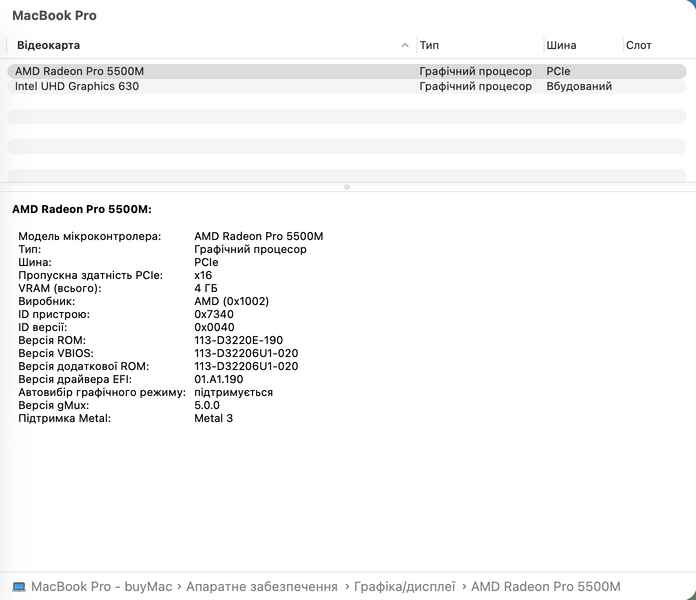Click the Metal 3 value

213,418
